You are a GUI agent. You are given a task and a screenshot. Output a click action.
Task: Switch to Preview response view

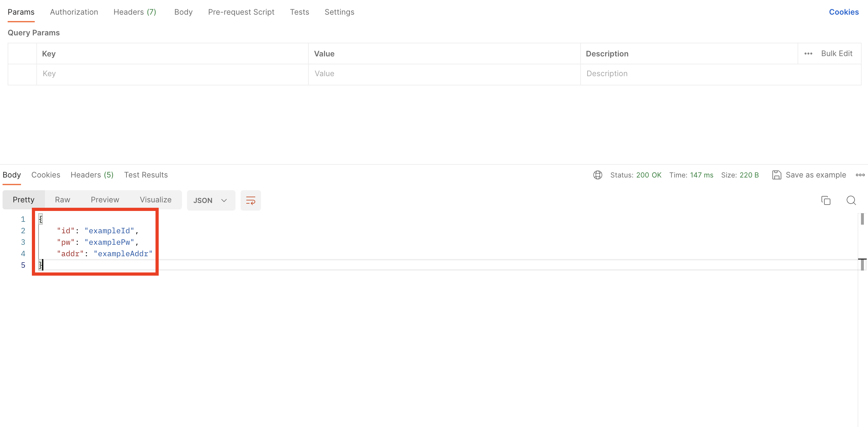pyautogui.click(x=105, y=200)
